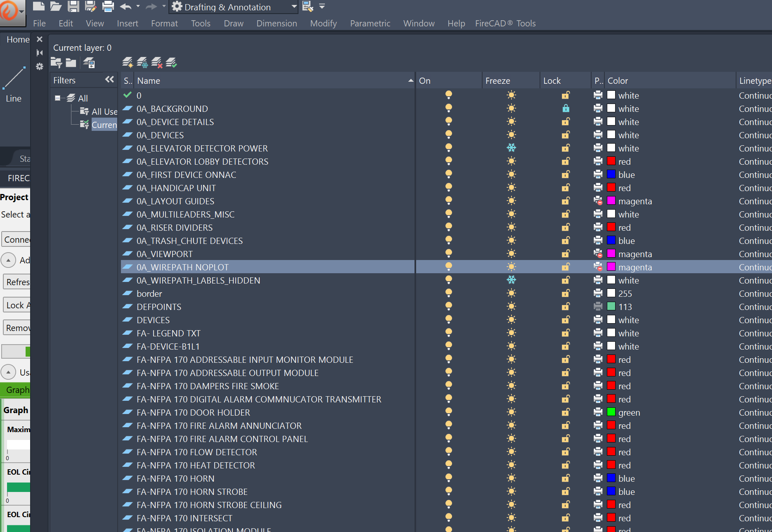Screen dimensions: 772x532
Task: Open the quick access toolbar customize arrow
Action: point(322,6)
